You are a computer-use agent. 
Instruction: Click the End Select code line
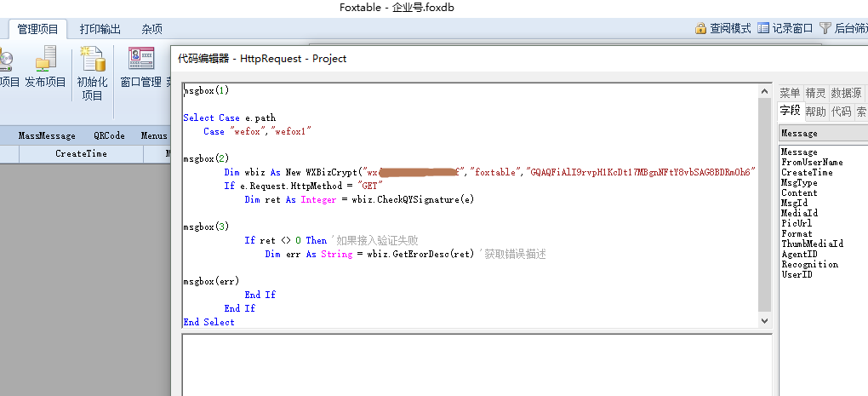pos(208,322)
